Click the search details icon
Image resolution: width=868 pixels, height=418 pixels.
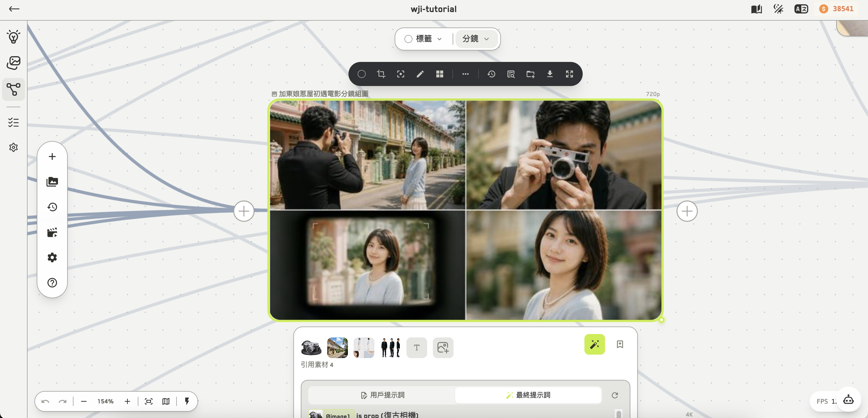click(x=511, y=74)
